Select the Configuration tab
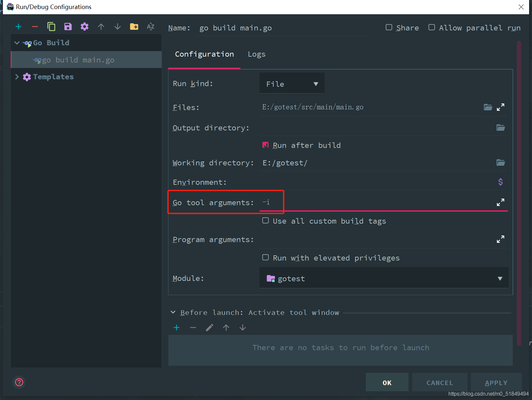 (x=204, y=54)
